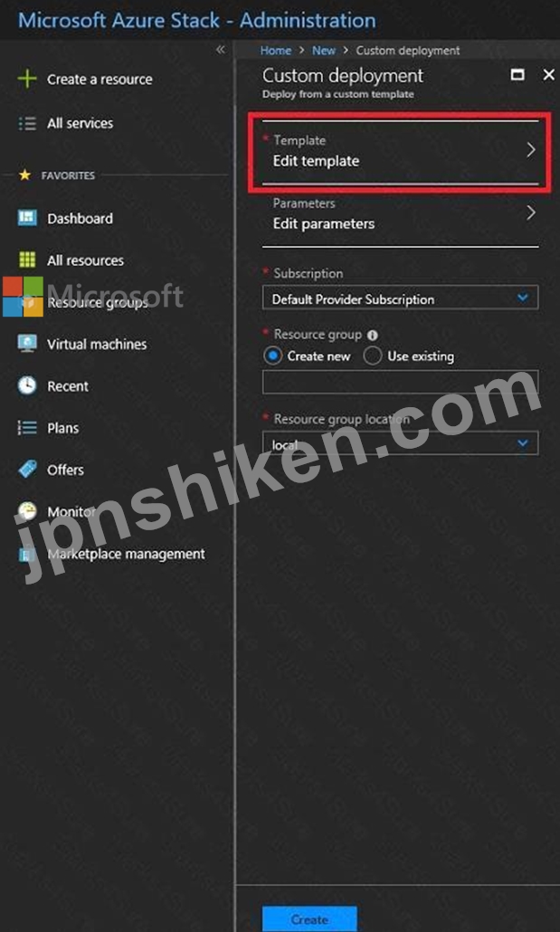The height and width of the screenshot is (932, 560).
Task: Go to Home in breadcrumb
Action: pos(276,51)
